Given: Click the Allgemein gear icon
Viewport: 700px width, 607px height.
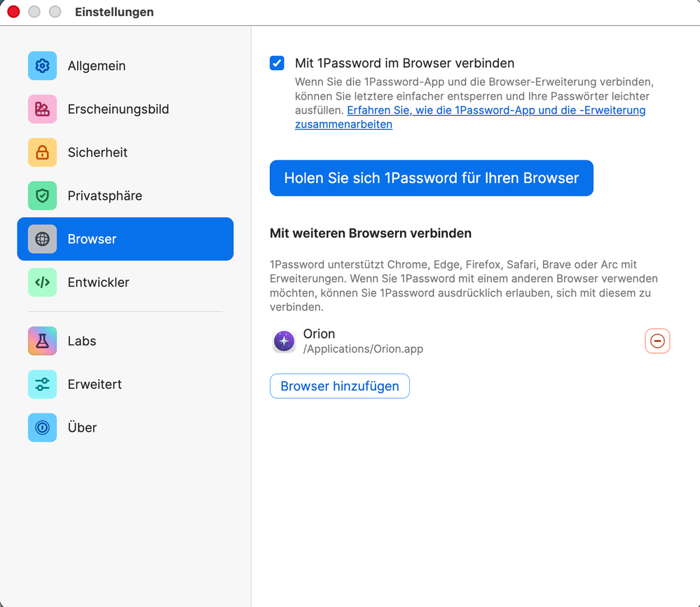Looking at the screenshot, I should point(42,66).
